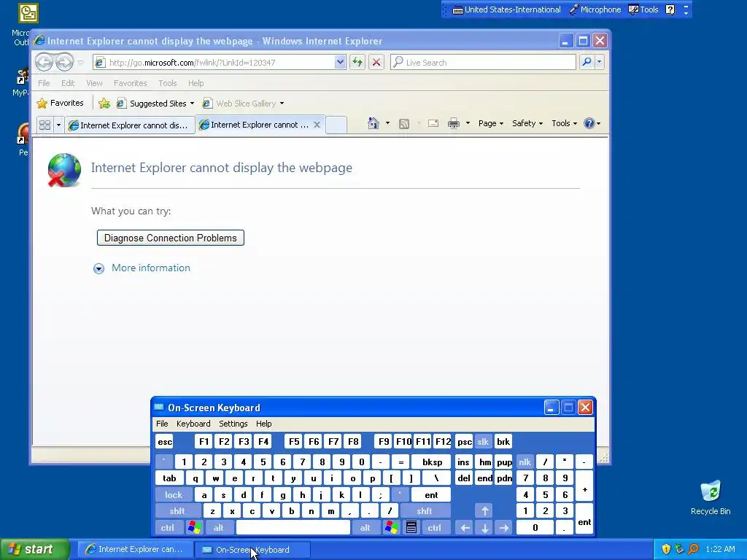Image resolution: width=747 pixels, height=560 pixels.
Task: Open the IE Favorites menu
Action: [x=130, y=83]
